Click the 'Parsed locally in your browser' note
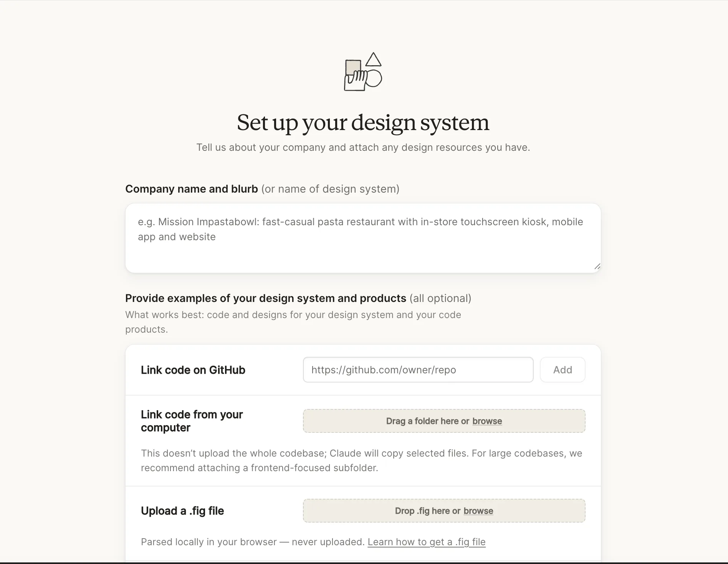728x564 pixels. click(x=252, y=542)
